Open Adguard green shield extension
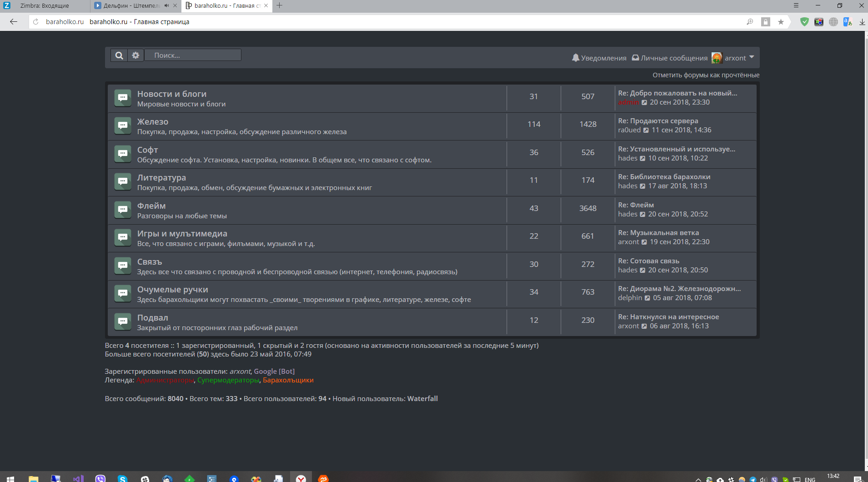The image size is (868, 482). pos(804,22)
